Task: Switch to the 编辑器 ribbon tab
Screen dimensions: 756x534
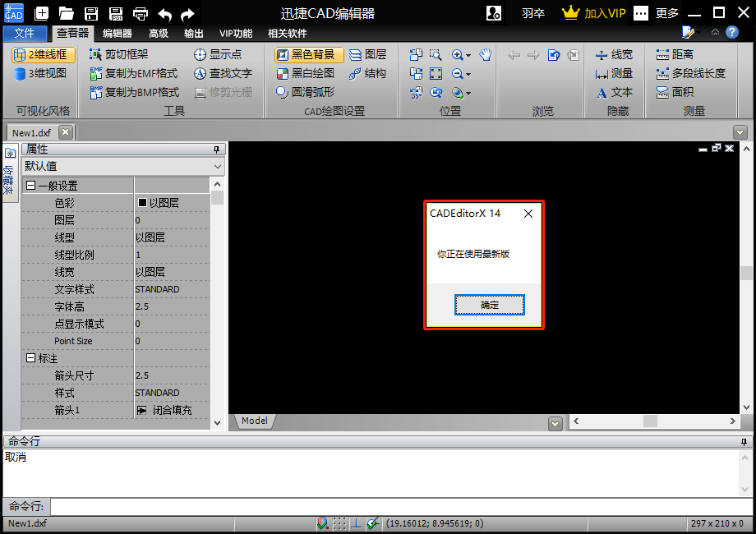Action: 118,33
